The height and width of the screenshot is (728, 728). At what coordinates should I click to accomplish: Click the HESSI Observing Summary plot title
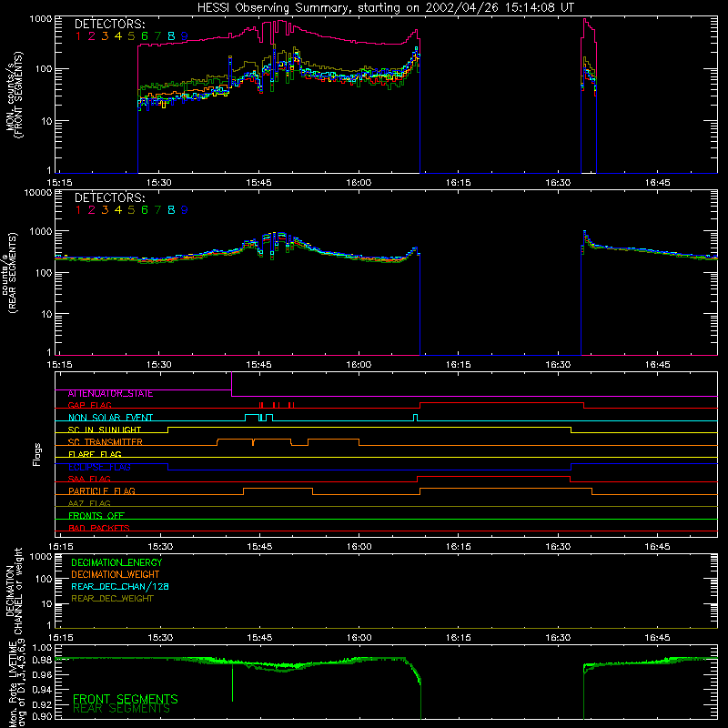point(385,8)
